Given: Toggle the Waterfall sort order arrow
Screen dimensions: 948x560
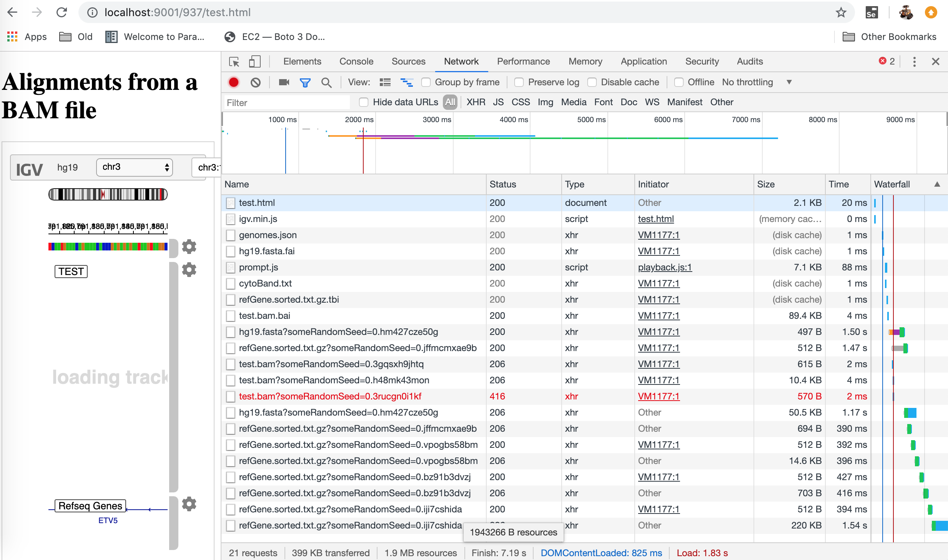Looking at the screenshot, I should (x=937, y=185).
